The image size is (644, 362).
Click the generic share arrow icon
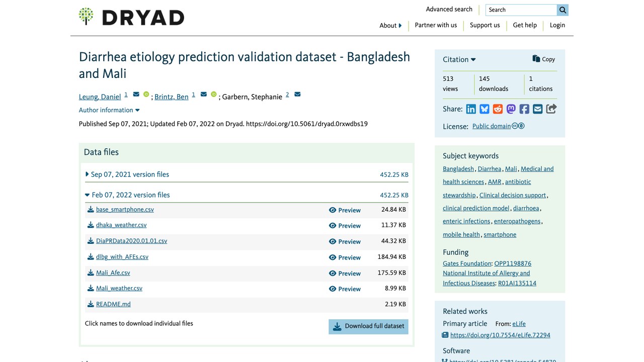click(x=551, y=109)
